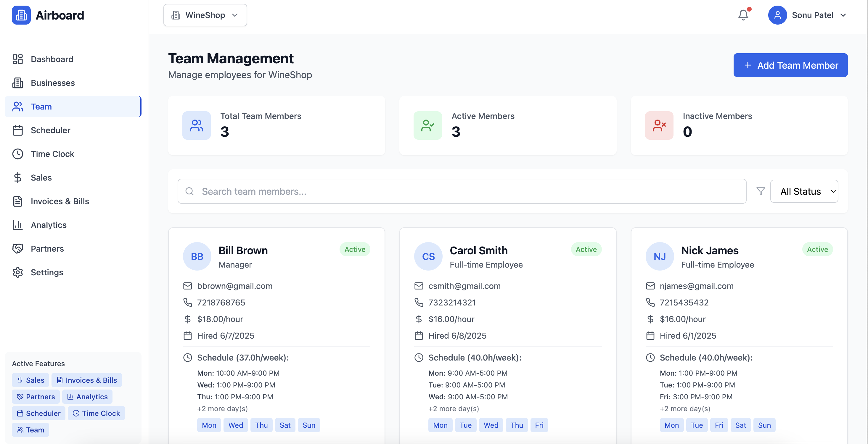Click Bill Brown's BB avatar

[197, 256]
